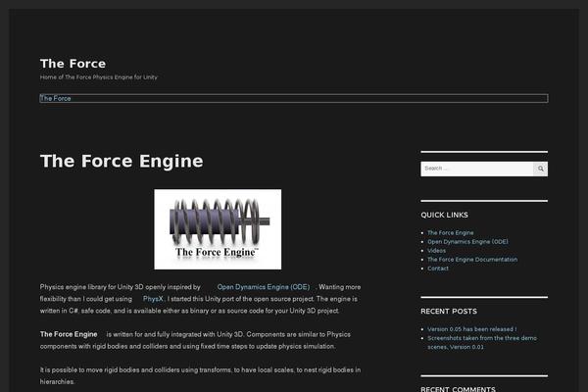Click the 'Recent Posts' widget heading
The height and width of the screenshot is (392, 588).
click(449, 311)
